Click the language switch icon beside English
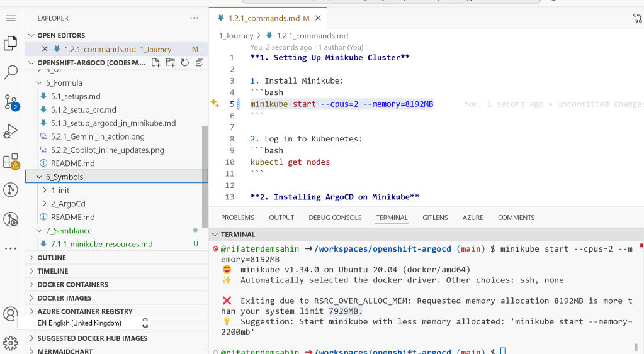 pos(145,323)
